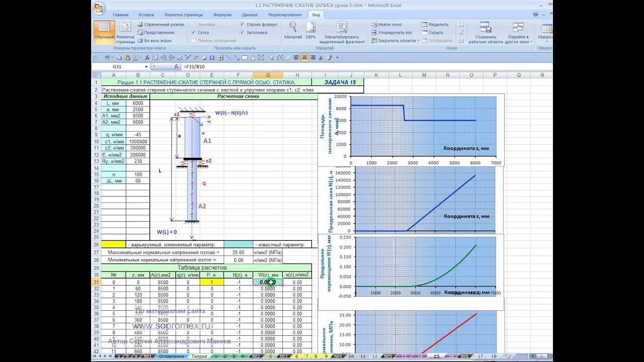Viewport: 644px width, 362px height.
Task: Click the Скрыть hide window button
Action: point(432,32)
